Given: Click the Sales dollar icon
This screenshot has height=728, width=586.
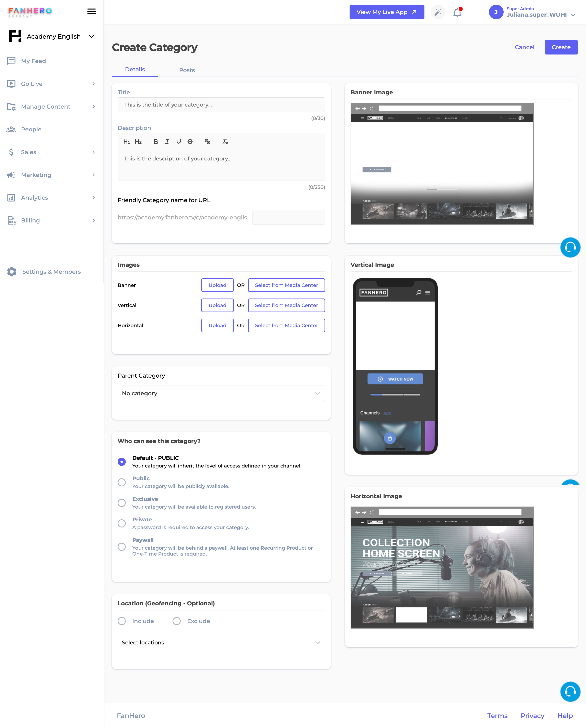Looking at the screenshot, I should [11, 152].
